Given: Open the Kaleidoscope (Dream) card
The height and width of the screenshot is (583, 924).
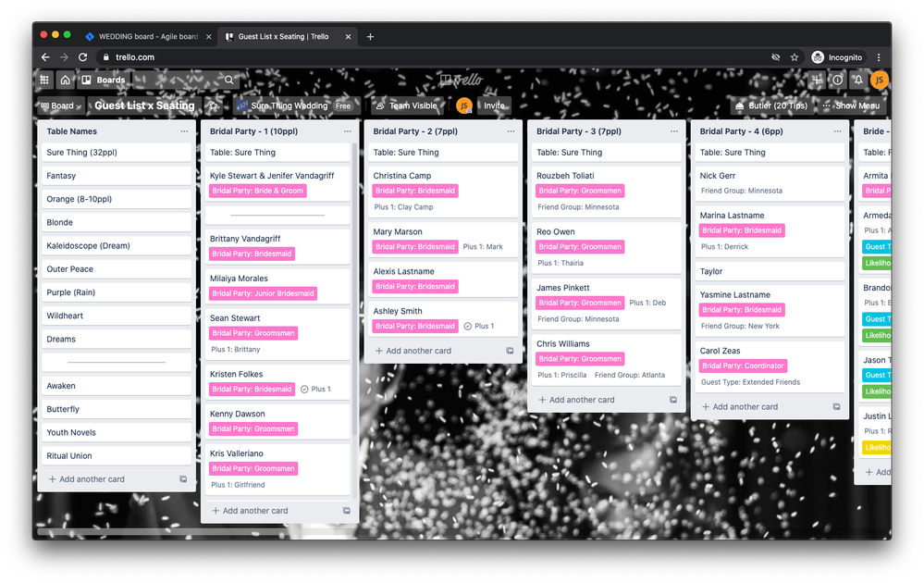Looking at the screenshot, I should pos(117,246).
